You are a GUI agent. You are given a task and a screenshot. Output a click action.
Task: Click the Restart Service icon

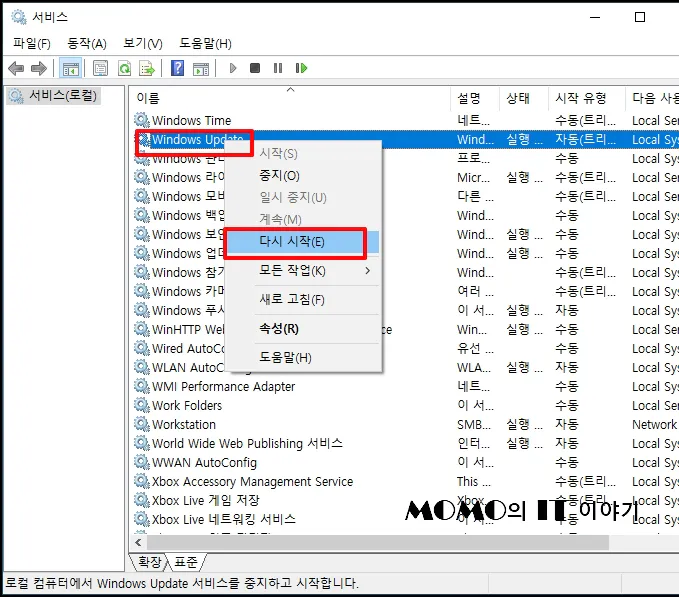301,68
